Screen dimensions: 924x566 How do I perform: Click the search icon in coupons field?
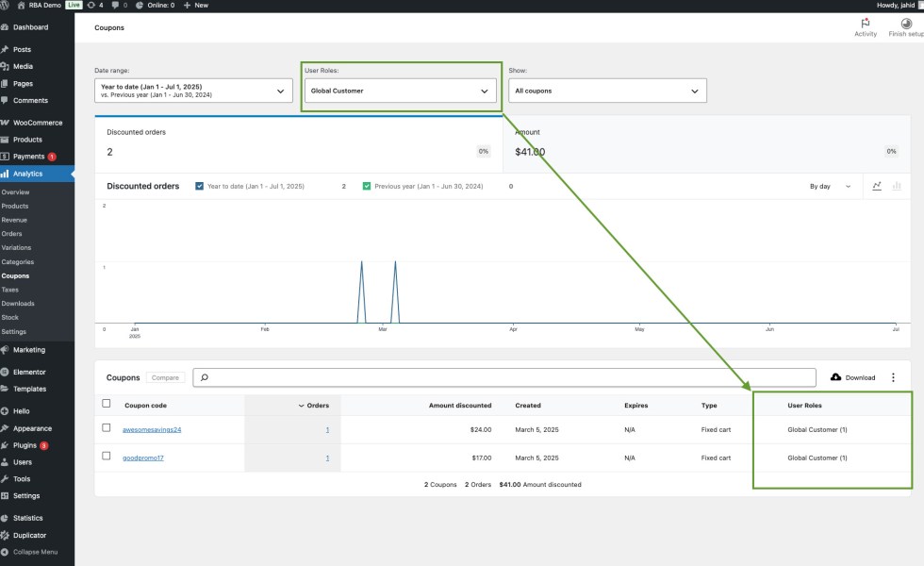coord(205,377)
